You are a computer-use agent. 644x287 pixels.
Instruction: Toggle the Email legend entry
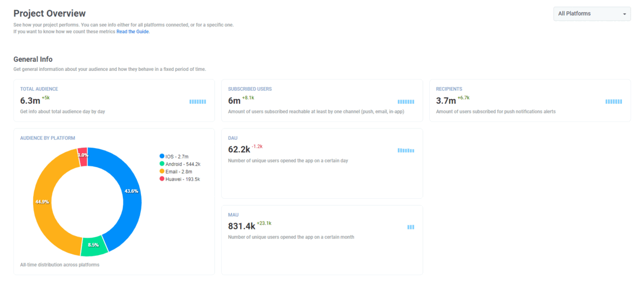[x=178, y=171]
